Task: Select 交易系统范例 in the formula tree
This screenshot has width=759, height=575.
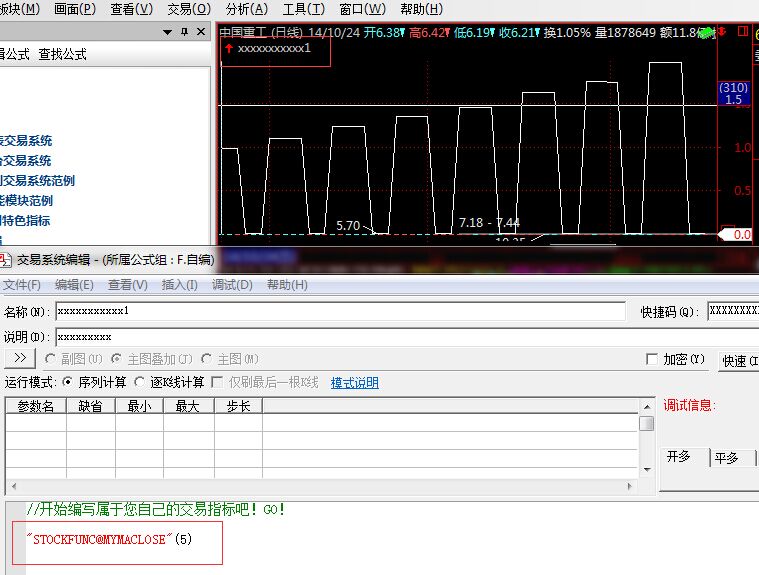Action: point(38,181)
